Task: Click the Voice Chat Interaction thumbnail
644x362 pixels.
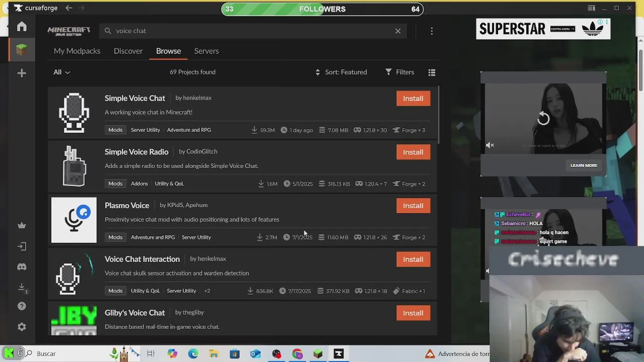Action: click(x=74, y=274)
